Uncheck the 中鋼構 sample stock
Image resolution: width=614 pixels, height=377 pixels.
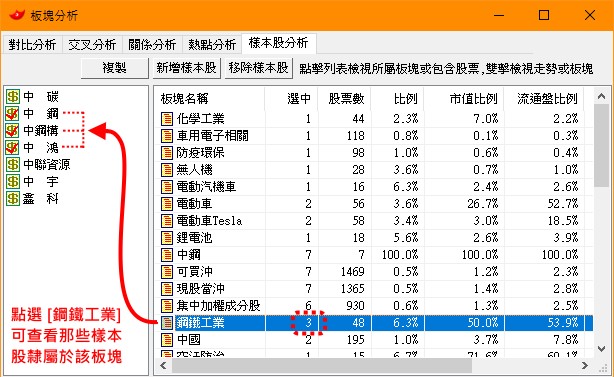13,130
